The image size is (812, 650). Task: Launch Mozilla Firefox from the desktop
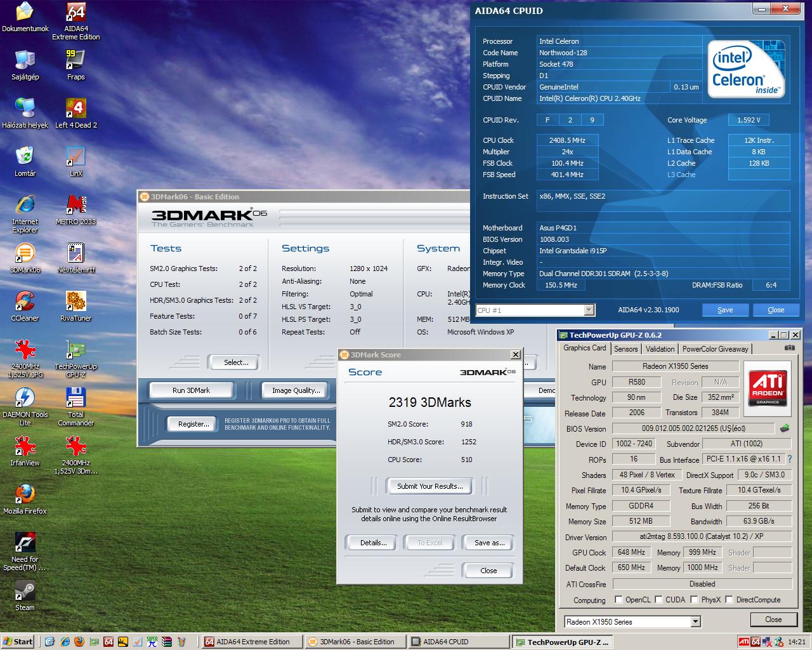(25, 500)
